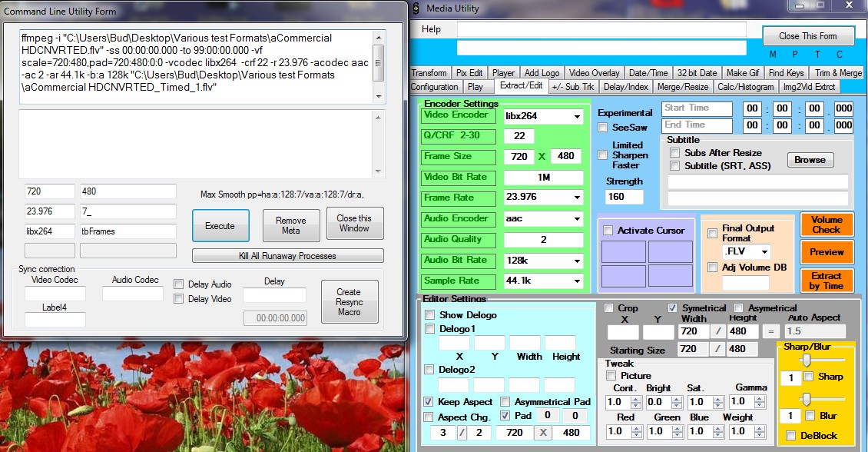Toggle the Activate Cursor checkbox
The height and width of the screenshot is (452, 868).
608,231
